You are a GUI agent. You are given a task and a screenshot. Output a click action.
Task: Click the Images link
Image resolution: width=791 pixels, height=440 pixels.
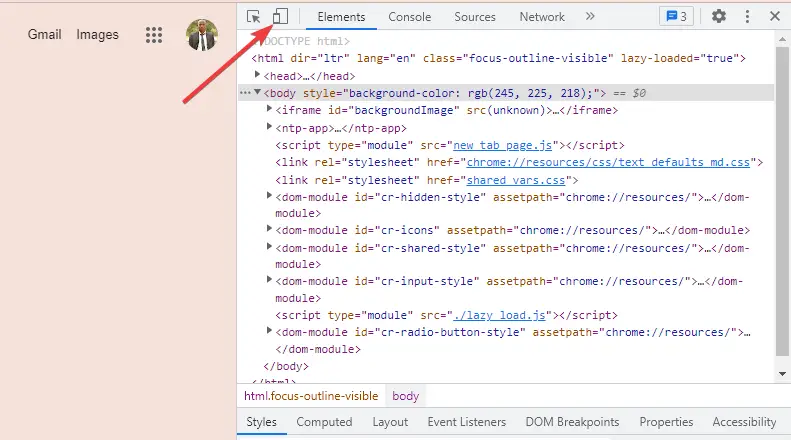point(97,34)
